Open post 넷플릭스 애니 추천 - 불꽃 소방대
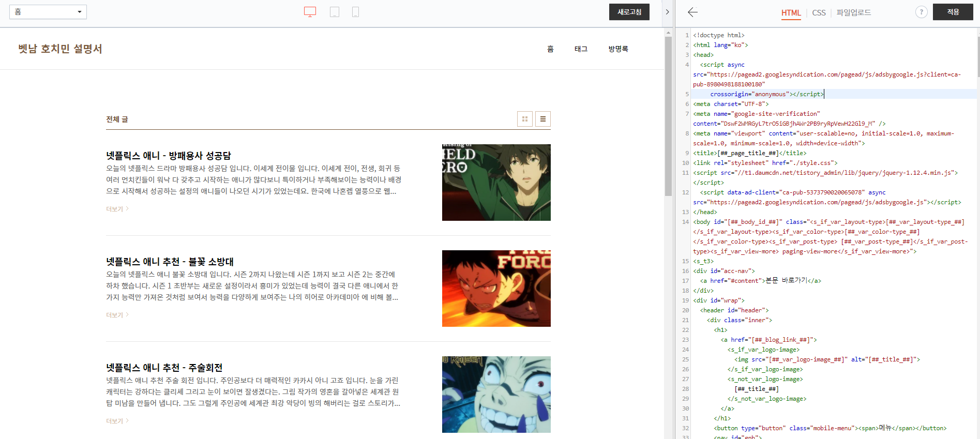Viewport: 980px width, 439px height. tap(170, 262)
